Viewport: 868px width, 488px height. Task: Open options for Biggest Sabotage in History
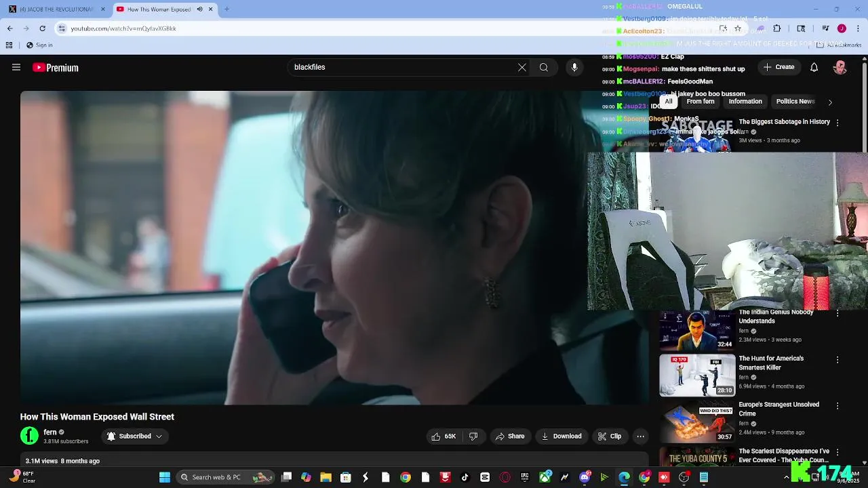(x=837, y=123)
